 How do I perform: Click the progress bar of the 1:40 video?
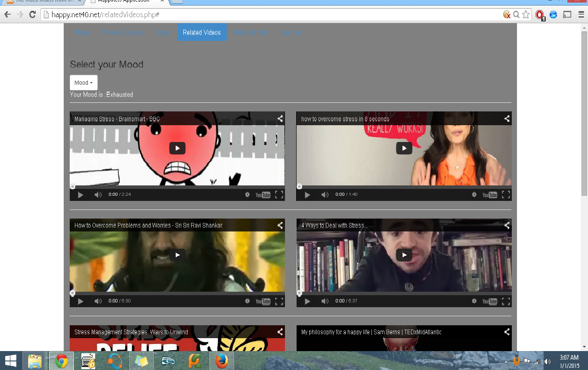[404, 187]
